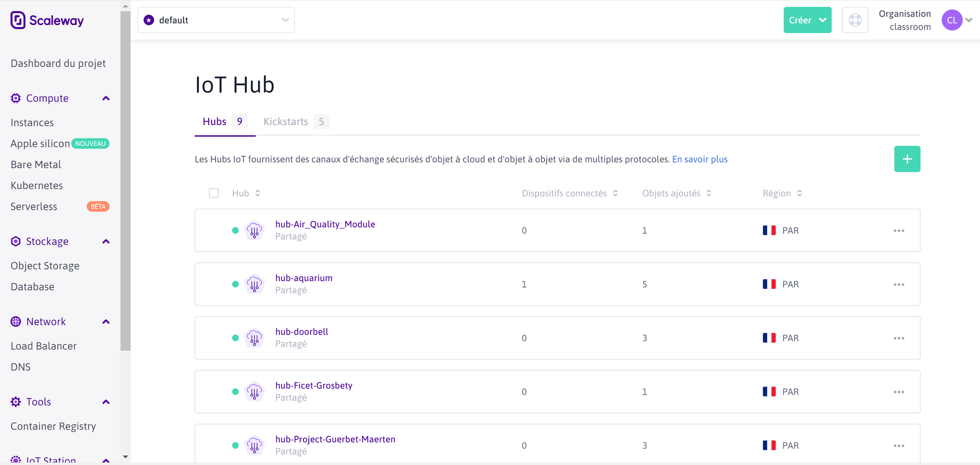Click the Scaleway logo
This screenshot has width=980, height=465.
tap(47, 20)
